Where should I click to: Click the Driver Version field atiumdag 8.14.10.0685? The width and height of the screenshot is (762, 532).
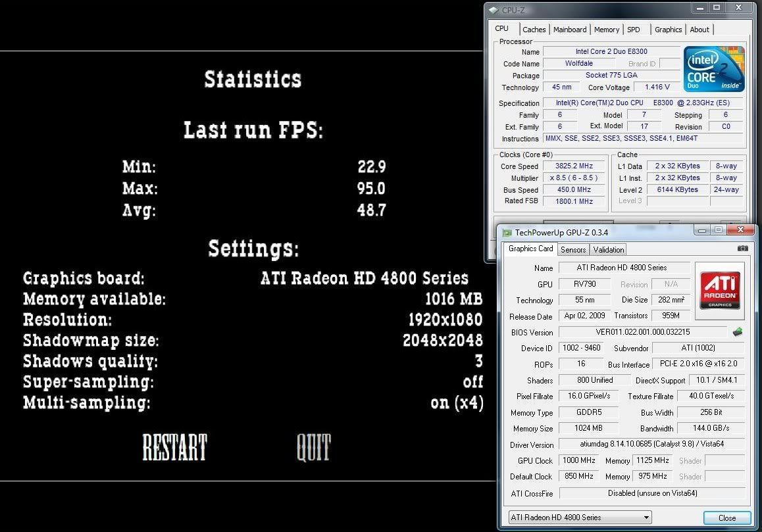click(651, 444)
